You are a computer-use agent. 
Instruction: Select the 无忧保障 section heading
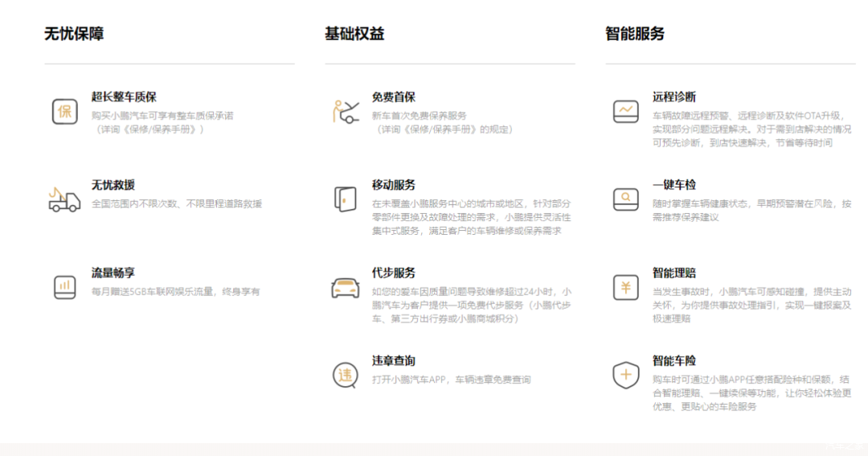pos(74,34)
